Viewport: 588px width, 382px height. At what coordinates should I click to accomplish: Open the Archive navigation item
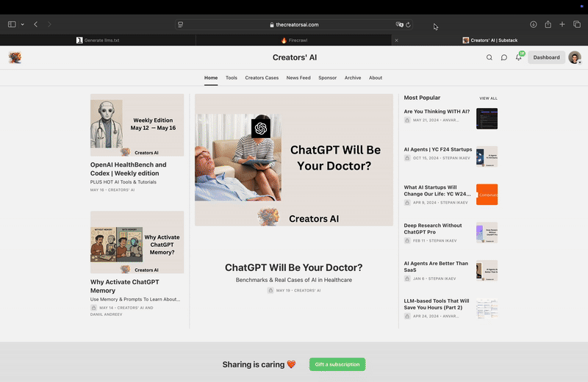click(353, 78)
